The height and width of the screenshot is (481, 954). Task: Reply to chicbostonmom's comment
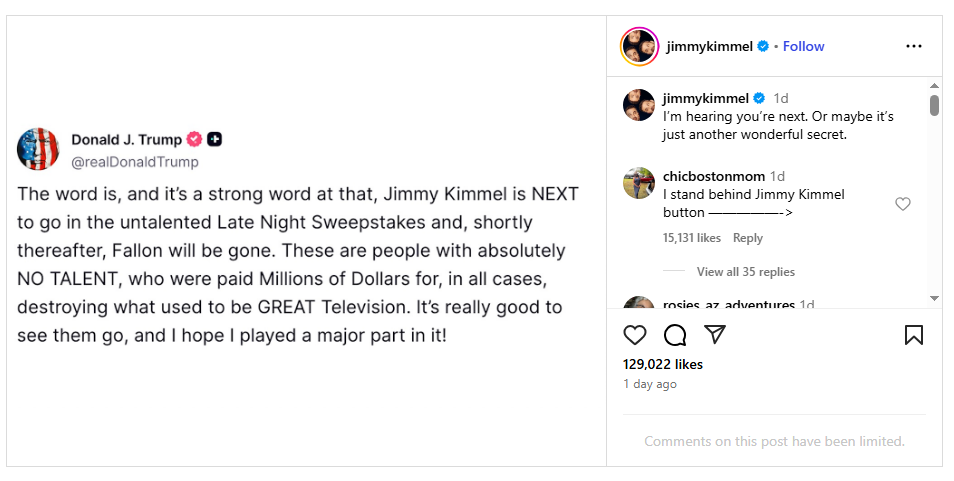[748, 238]
